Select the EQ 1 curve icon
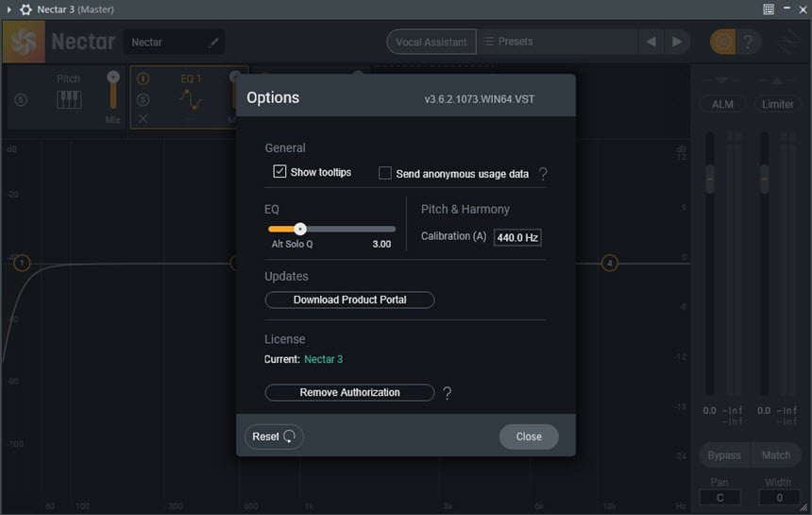This screenshot has height=515, width=812. point(191,99)
